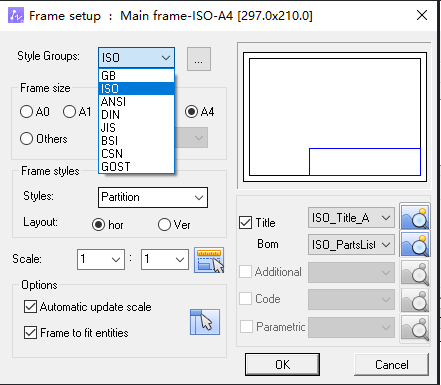Open the Styles Partition dropdown
This screenshot has width=441, height=385.
pos(153,197)
